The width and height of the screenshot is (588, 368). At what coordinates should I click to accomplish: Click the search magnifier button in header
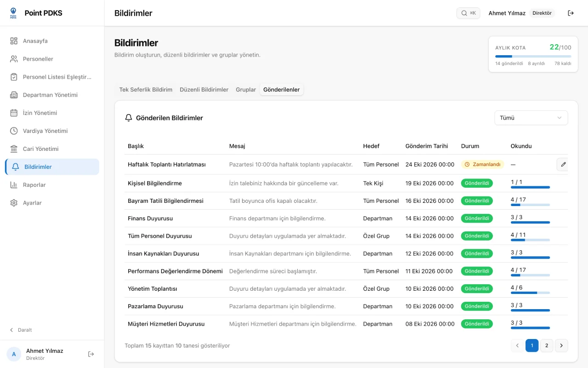pos(468,13)
